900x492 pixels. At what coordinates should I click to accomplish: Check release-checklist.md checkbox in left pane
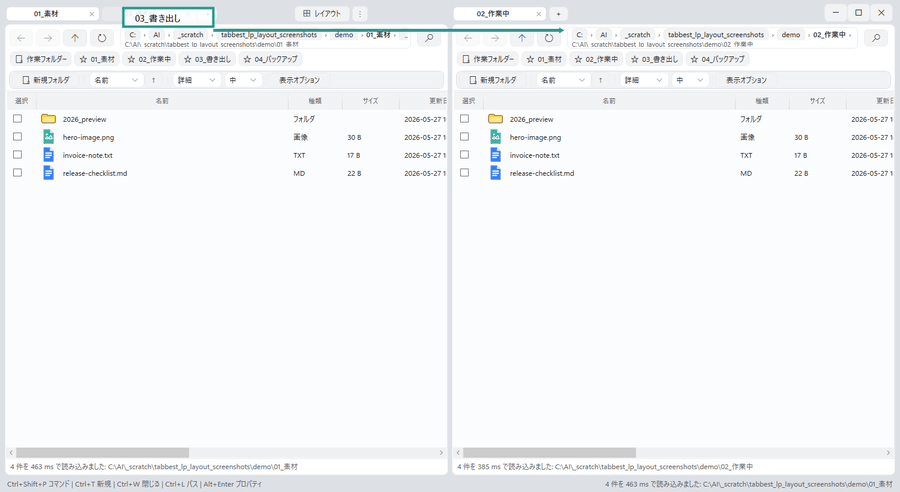pos(18,172)
